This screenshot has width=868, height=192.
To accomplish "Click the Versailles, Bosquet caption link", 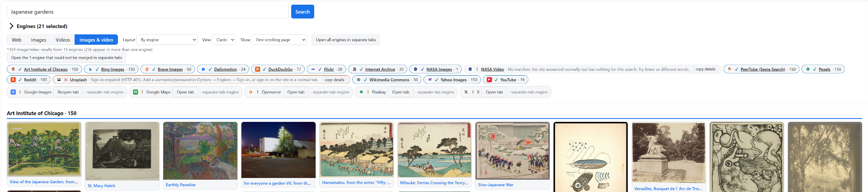I will [x=668, y=189].
